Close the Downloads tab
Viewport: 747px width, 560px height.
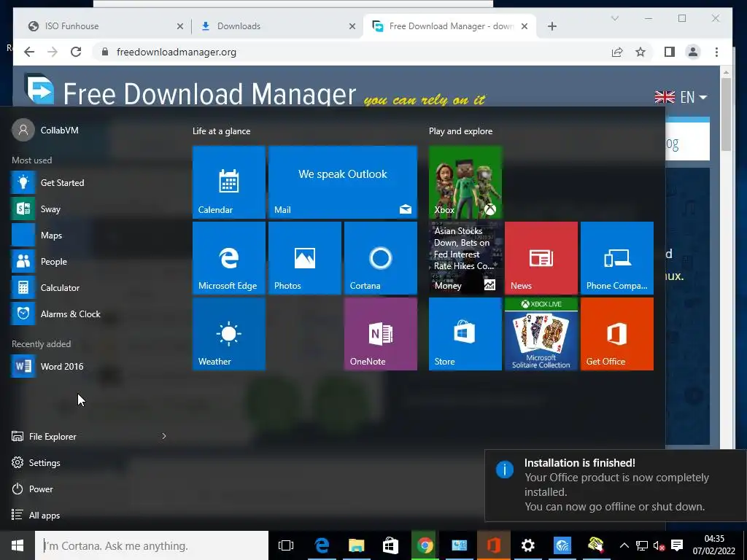352,26
